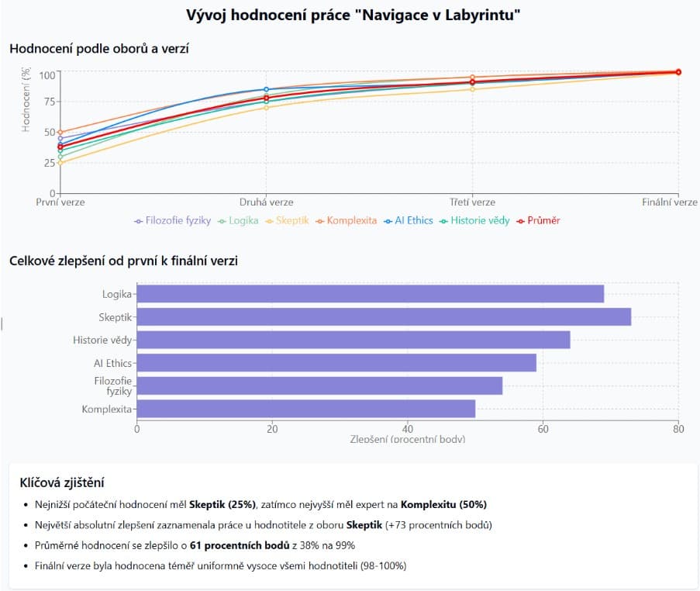Screen dimensions: 700x591
Task: Hide the Logika line via its legend label
Action: tap(243, 220)
